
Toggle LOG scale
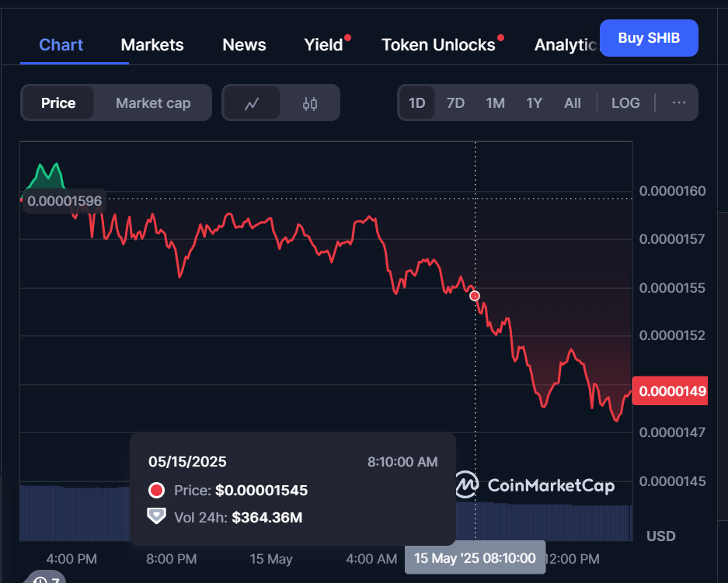[625, 103]
